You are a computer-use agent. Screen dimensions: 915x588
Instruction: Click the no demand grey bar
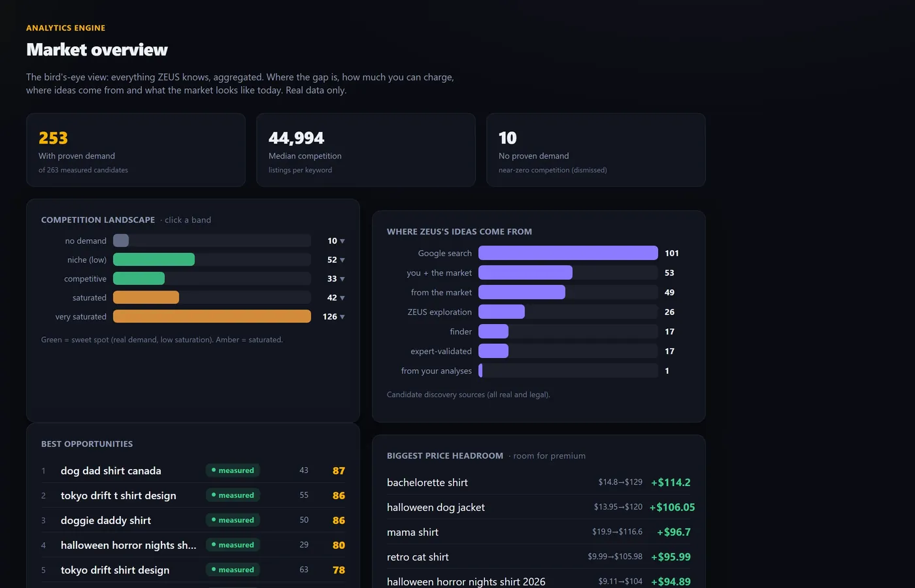click(x=121, y=240)
